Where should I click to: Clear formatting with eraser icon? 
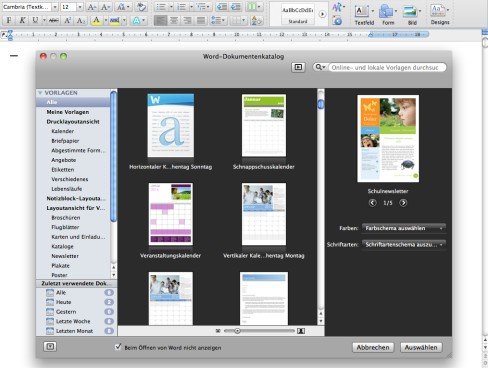tap(142, 7)
